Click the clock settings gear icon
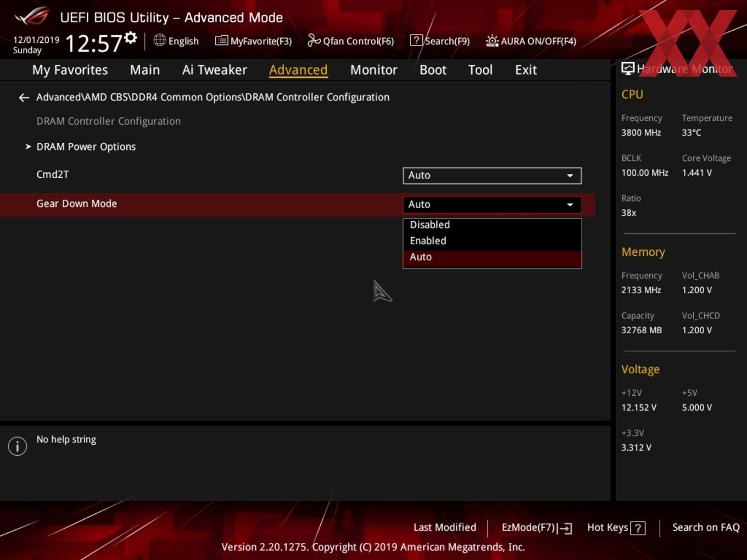Image resolution: width=747 pixels, height=560 pixels. click(131, 37)
